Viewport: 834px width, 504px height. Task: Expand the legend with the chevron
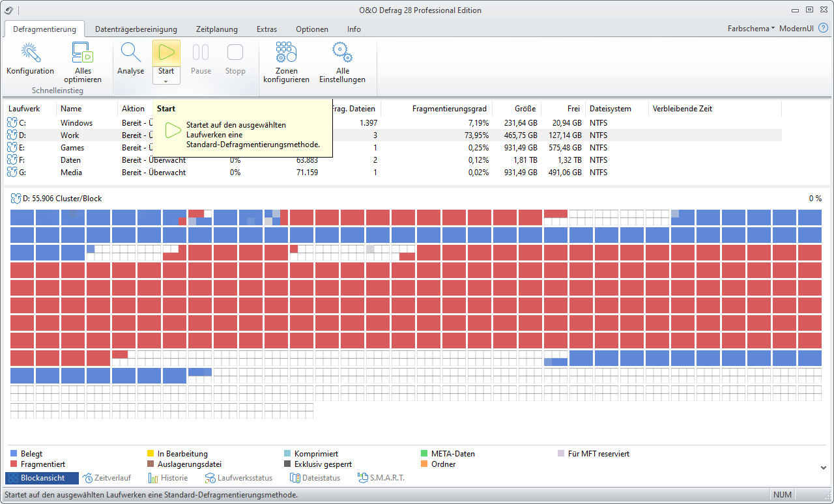(x=823, y=467)
